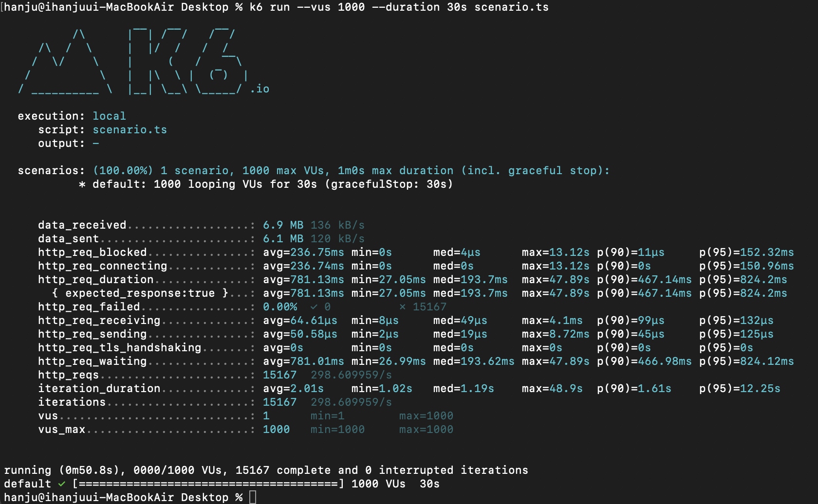This screenshot has height=504, width=818.
Task: Click the default 1000 looping VUs line
Action: point(265,184)
